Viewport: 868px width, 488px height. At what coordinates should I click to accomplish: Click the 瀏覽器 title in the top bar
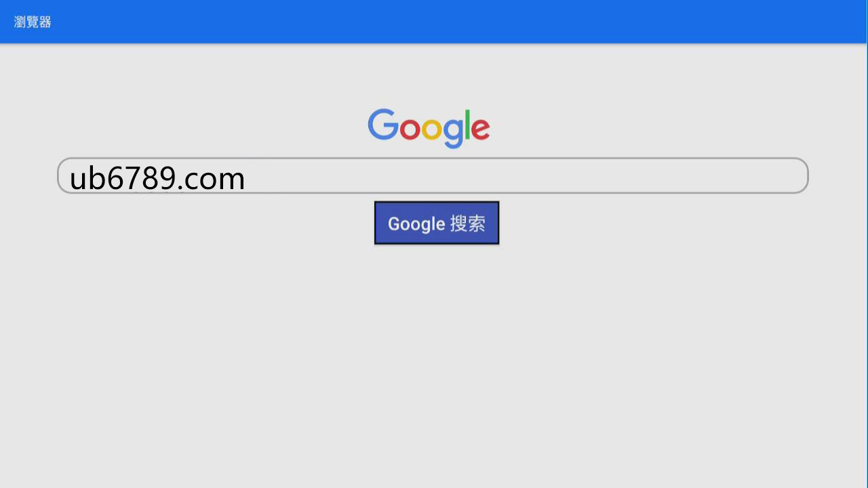point(33,22)
